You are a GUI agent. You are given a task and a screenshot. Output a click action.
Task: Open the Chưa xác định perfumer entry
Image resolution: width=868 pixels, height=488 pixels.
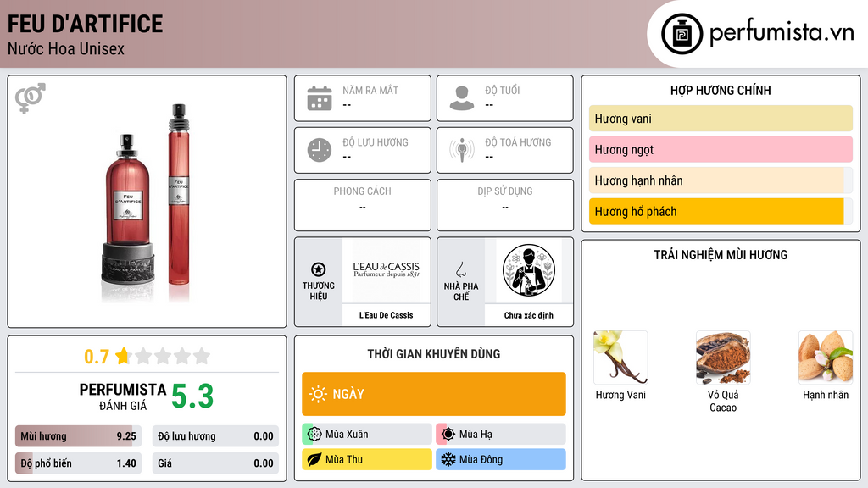[x=528, y=315]
